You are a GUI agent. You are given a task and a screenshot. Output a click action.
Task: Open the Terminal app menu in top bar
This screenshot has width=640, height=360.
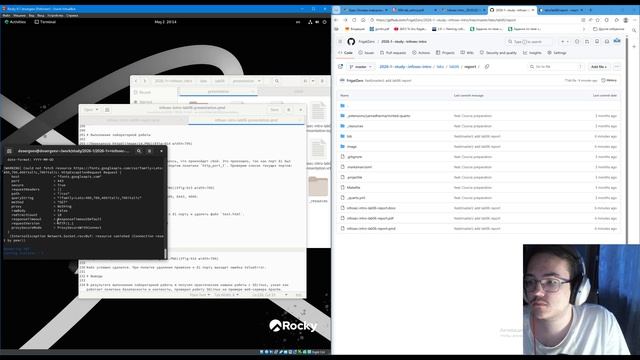click(x=45, y=22)
